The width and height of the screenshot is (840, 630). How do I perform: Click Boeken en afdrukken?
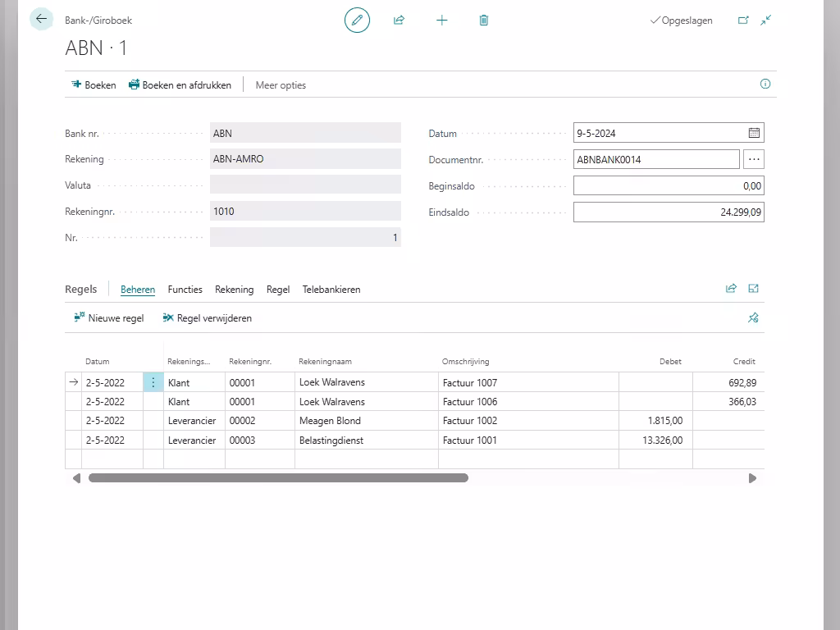pos(180,84)
